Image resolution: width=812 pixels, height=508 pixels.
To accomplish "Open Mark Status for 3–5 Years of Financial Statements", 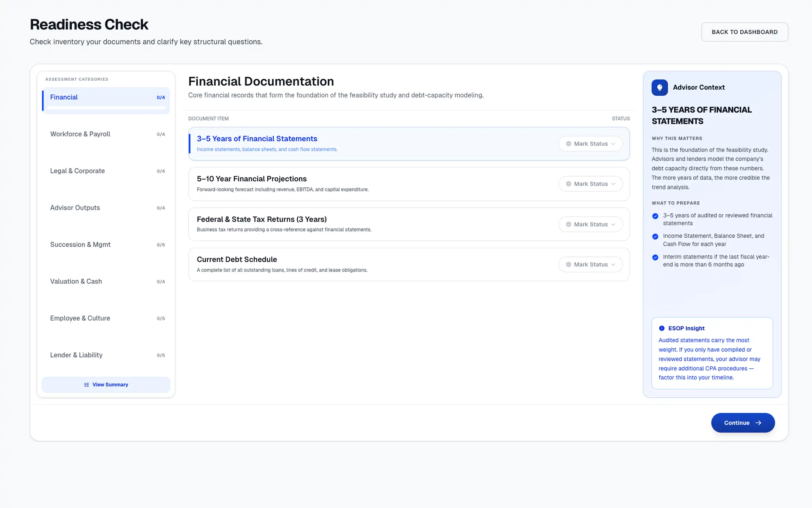I will coord(591,144).
